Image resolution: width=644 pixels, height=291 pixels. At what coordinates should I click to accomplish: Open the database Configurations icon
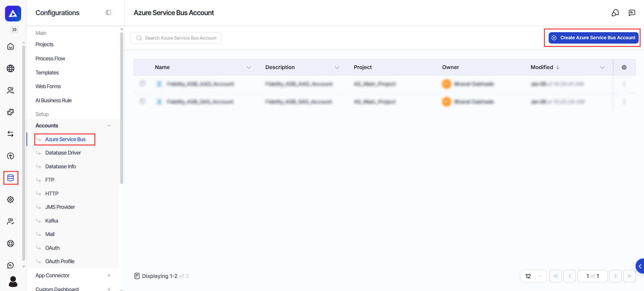11,178
